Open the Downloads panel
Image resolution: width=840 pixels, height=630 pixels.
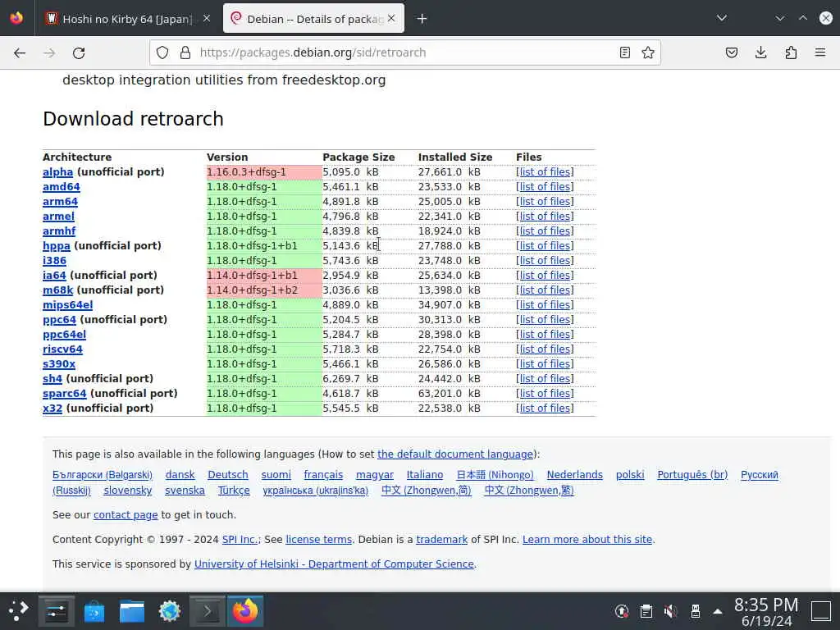pos(760,52)
